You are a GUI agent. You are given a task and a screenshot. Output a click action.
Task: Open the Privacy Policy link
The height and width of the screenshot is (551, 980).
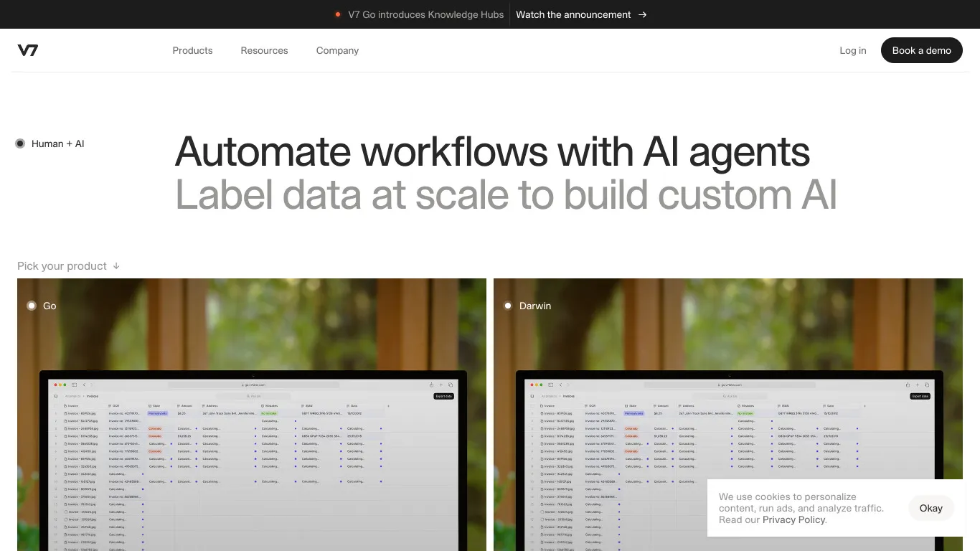[x=794, y=519]
